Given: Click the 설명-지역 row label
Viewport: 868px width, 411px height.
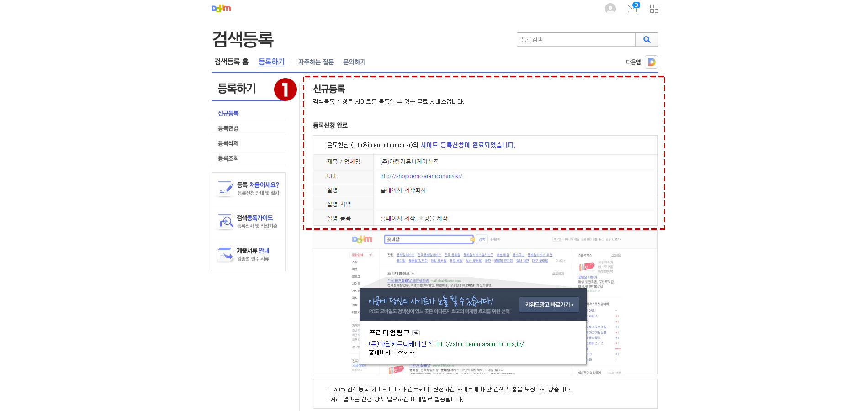Looking at the screenshot, I should click(339, 204).
